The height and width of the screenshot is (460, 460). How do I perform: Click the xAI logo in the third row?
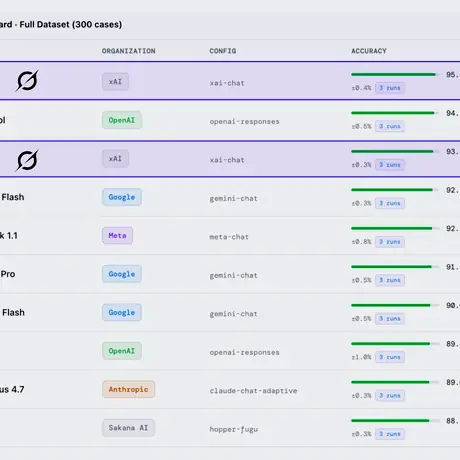click(x=27, y=160)
